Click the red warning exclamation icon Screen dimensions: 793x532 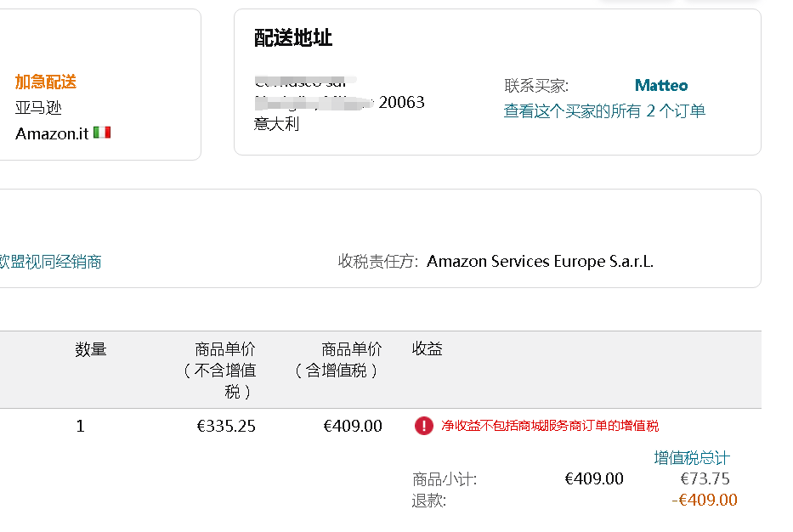pos(423,426)
